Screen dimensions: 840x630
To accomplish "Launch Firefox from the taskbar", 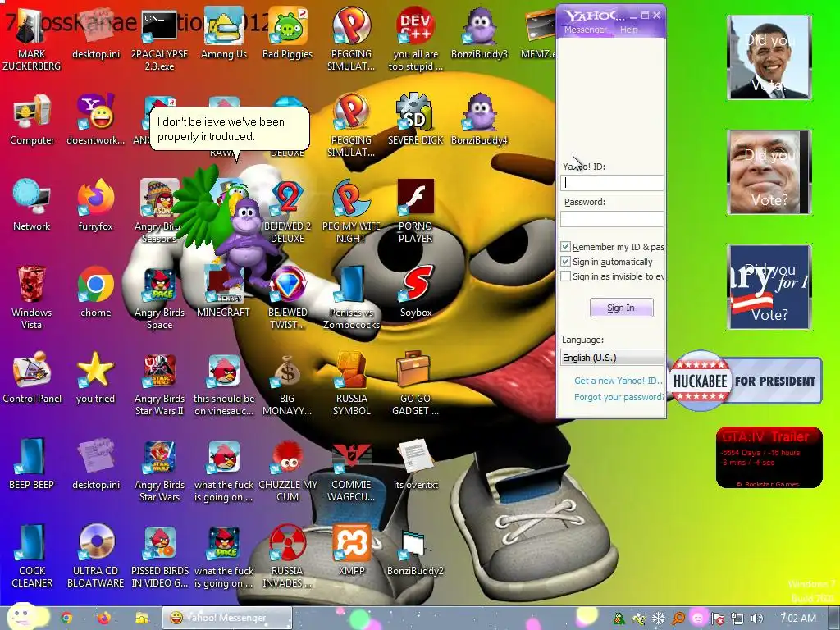I will 104,619.
